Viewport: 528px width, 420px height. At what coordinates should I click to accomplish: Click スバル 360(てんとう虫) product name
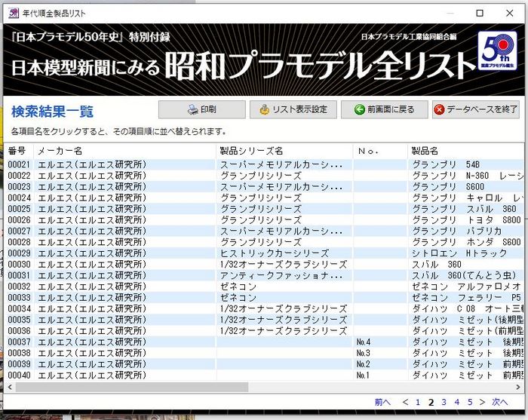pyautogui.click(x=465, y=275)
